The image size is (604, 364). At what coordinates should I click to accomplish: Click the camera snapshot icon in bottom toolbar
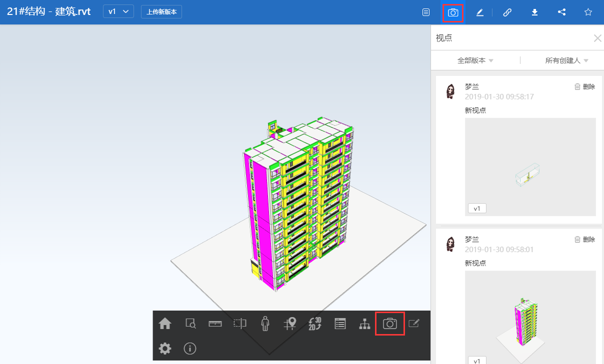coord(390,324)
